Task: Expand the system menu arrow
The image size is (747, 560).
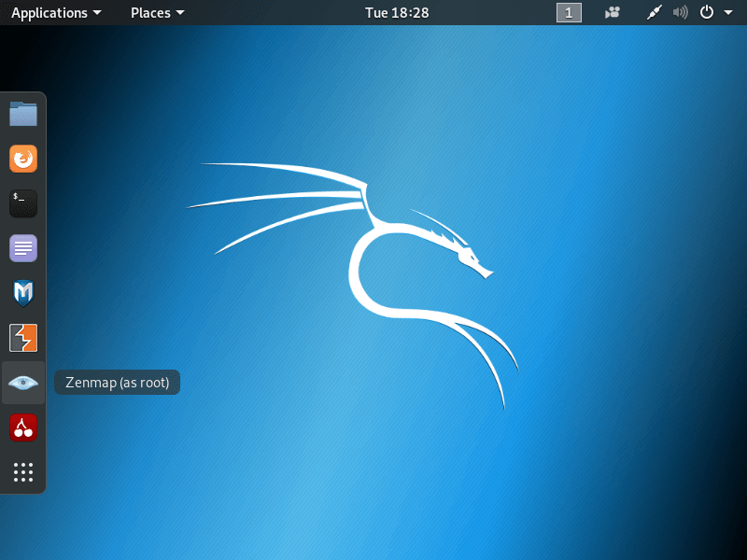Action: (728, 13)
